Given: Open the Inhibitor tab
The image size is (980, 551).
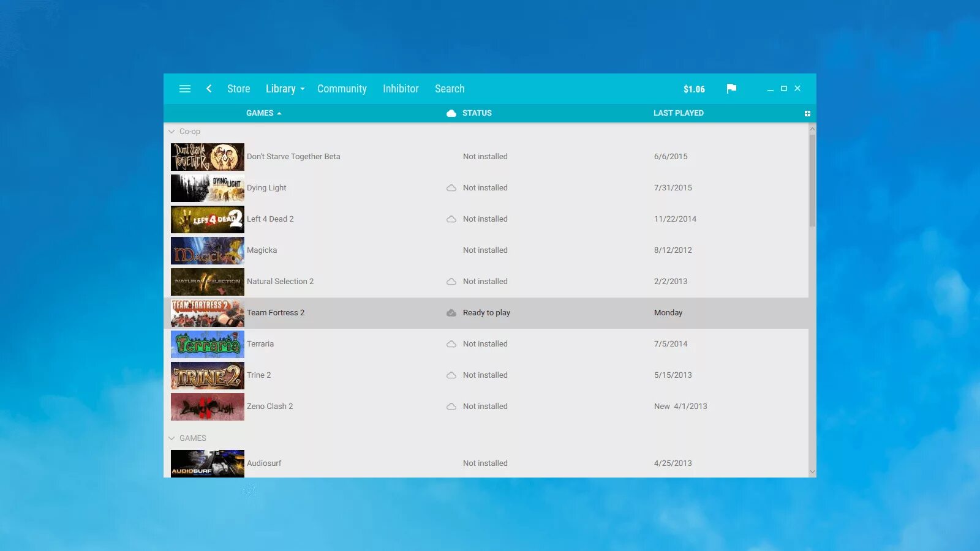Looking at the screenshot, I should (401, 89).
